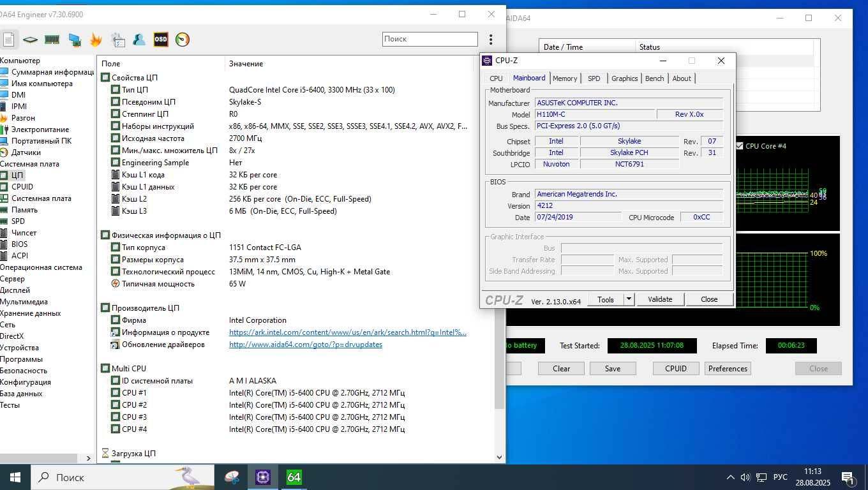Select Разгон in the tree
This screenshot has height=490, width=868.
click(x=23, y=118)
